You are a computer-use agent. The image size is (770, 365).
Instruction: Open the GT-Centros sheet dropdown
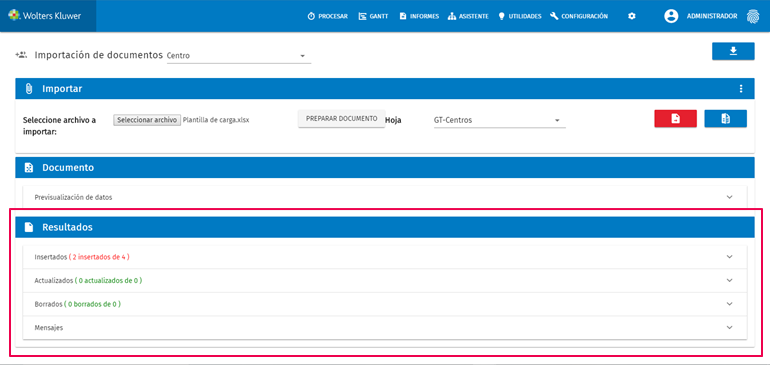(499, 120)
